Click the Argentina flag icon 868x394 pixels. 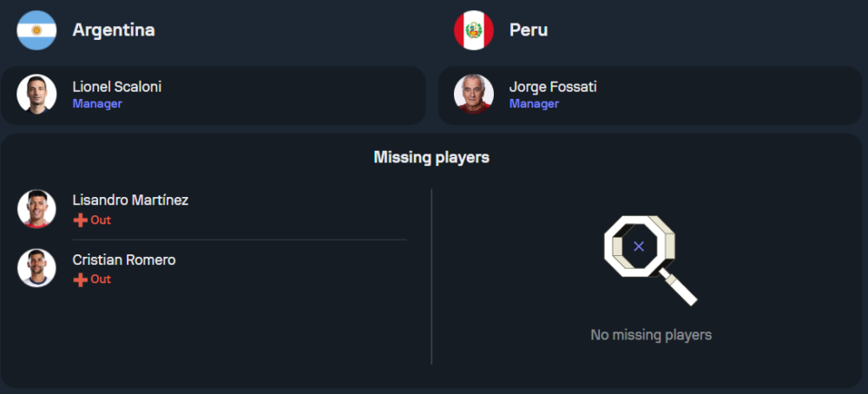36,30
